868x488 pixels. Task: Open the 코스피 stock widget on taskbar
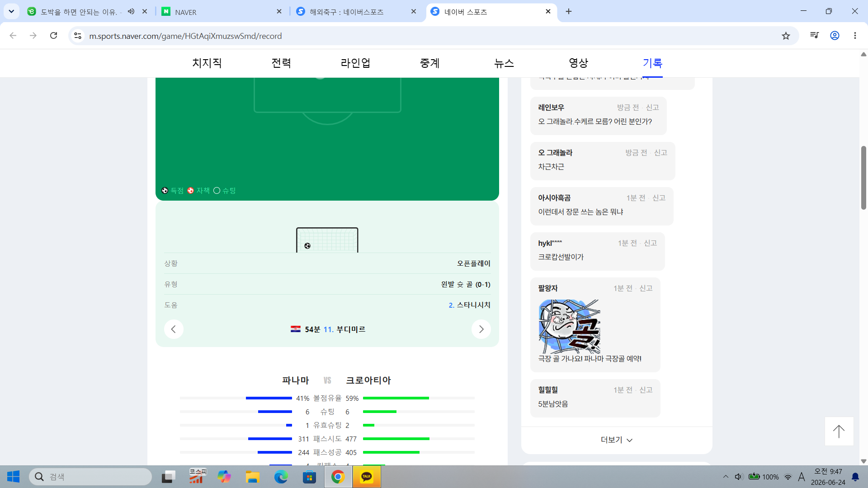(197, 477)
